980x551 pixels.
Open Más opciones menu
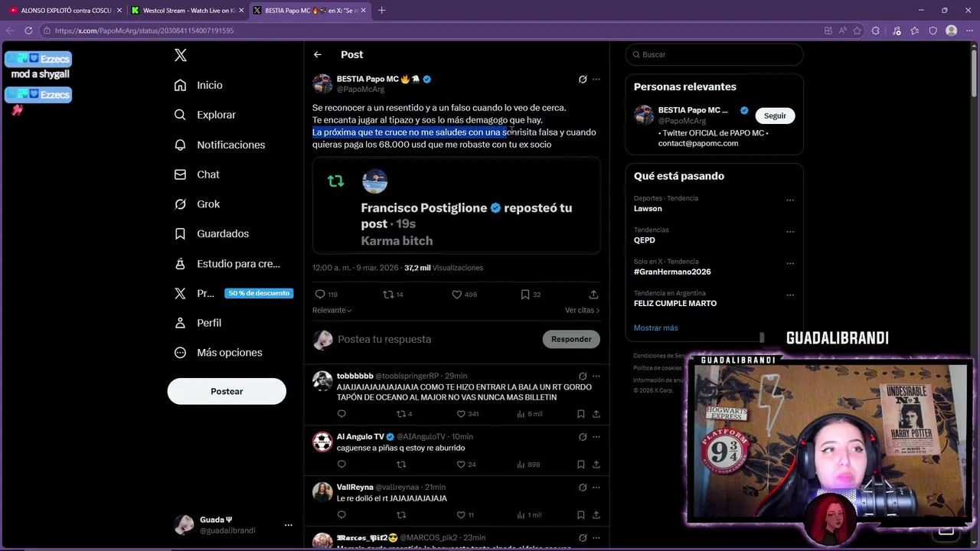click(218, 353)
